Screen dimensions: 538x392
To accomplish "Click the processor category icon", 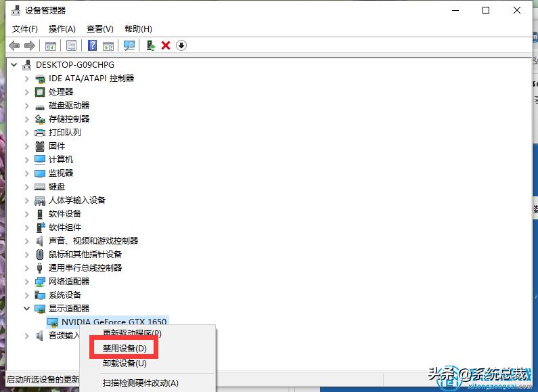I will coord(40,92).
